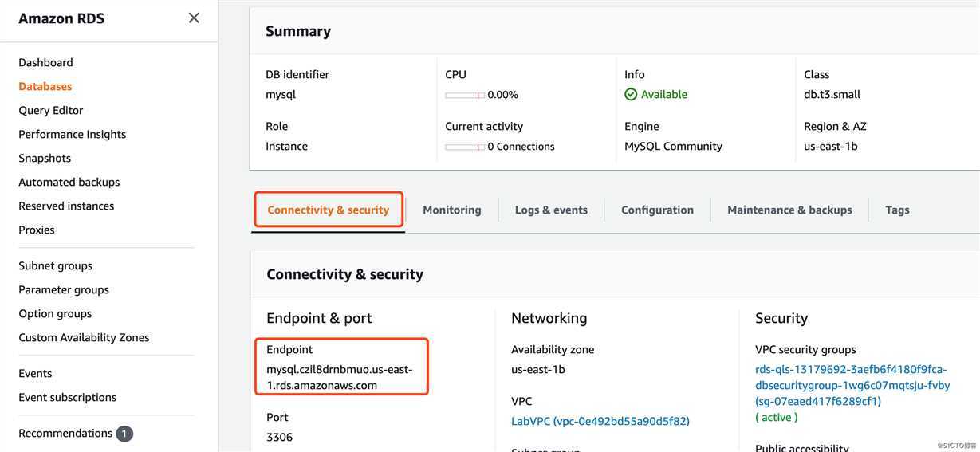Click the Availability zone value under Networking

(538, 369)
